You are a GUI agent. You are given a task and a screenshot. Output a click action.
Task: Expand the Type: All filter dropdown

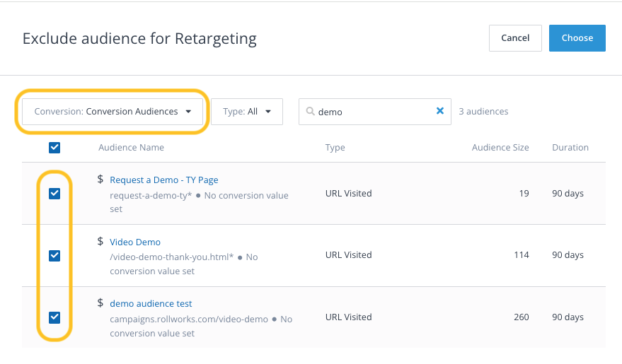pyautogui.click(x=247, y=112)
